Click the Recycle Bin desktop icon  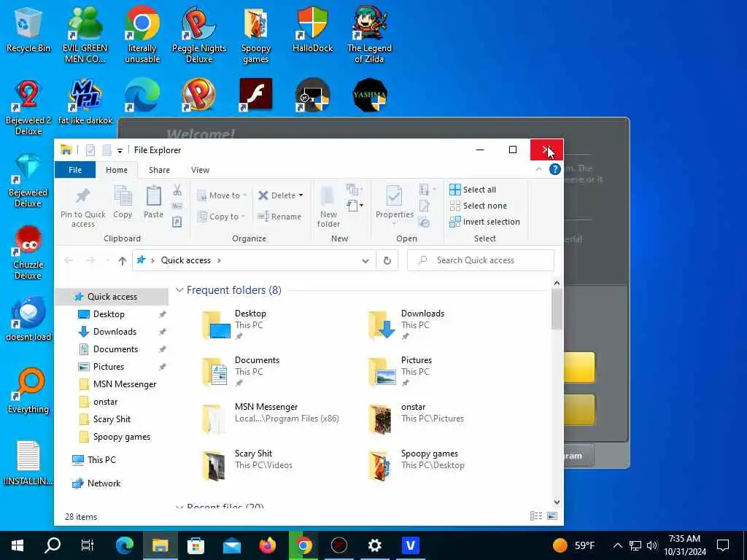coord(28,29)
